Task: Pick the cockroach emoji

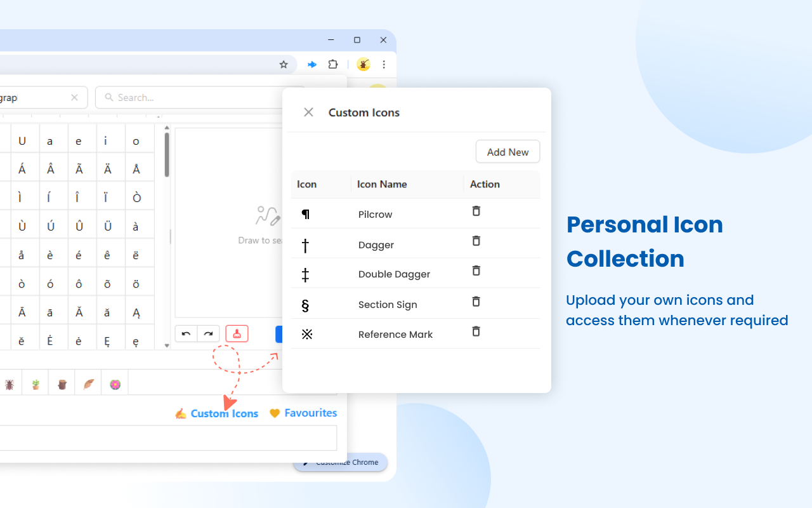Action: [10, 384]
